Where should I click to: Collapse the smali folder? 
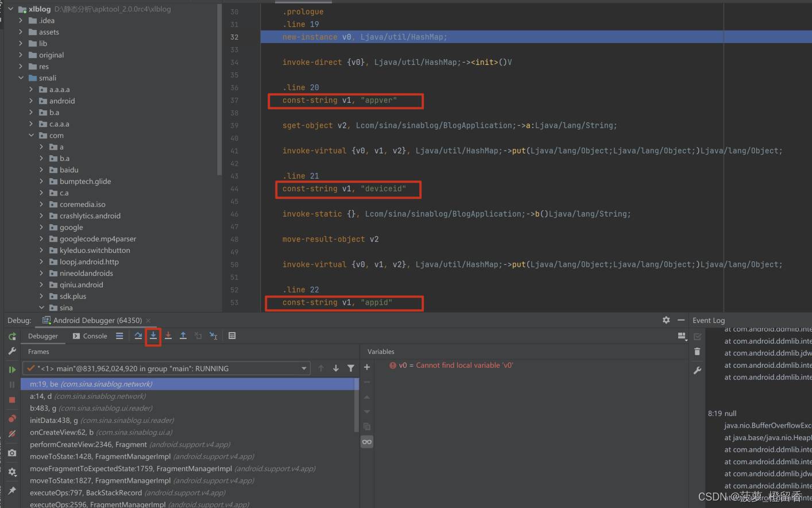tap(21, 78)
